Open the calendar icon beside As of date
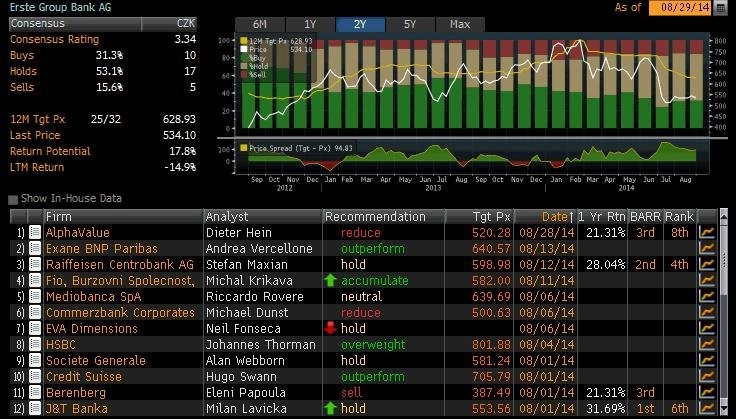The width and height of the screenshot is (736, 419). pos(720,8)
